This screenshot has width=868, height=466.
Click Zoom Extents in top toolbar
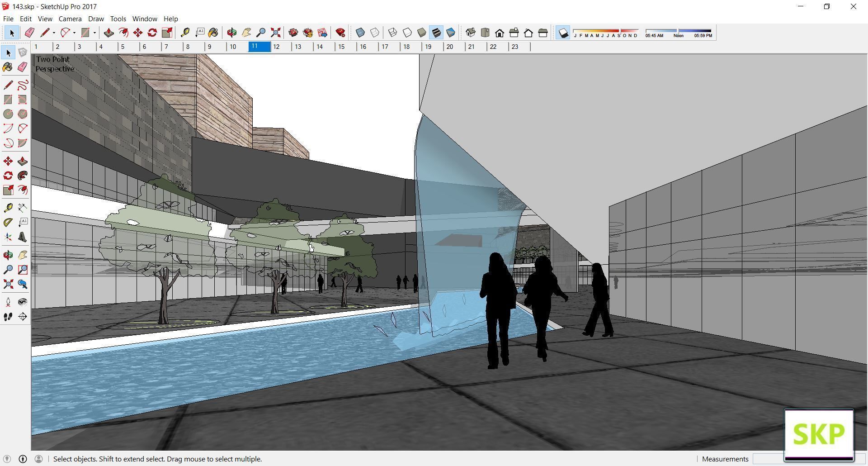click(x=275, y=33)
